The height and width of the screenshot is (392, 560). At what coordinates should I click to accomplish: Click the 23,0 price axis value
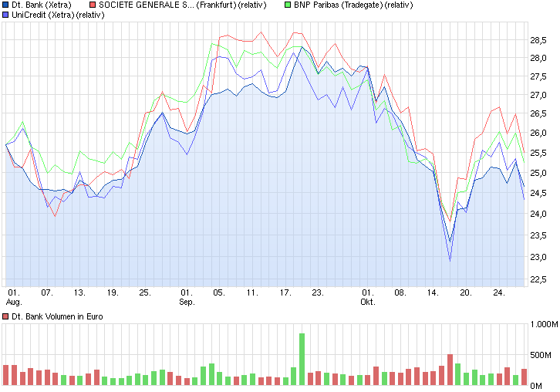[538, 257]
